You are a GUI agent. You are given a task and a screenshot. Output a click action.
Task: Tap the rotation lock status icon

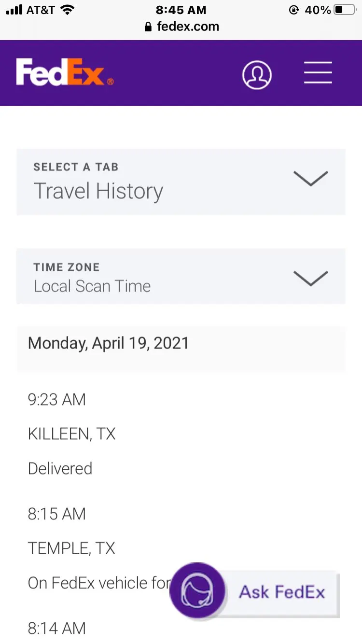(293, 10)
